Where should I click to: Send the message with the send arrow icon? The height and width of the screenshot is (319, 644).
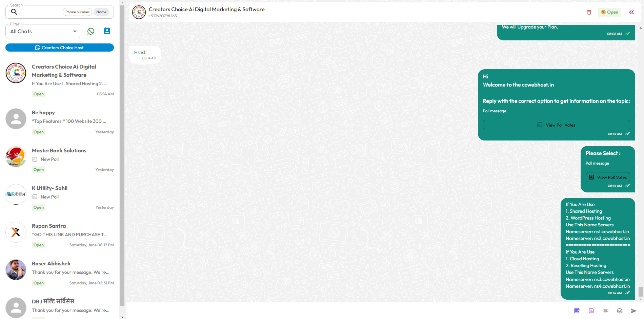click(633, 311)
